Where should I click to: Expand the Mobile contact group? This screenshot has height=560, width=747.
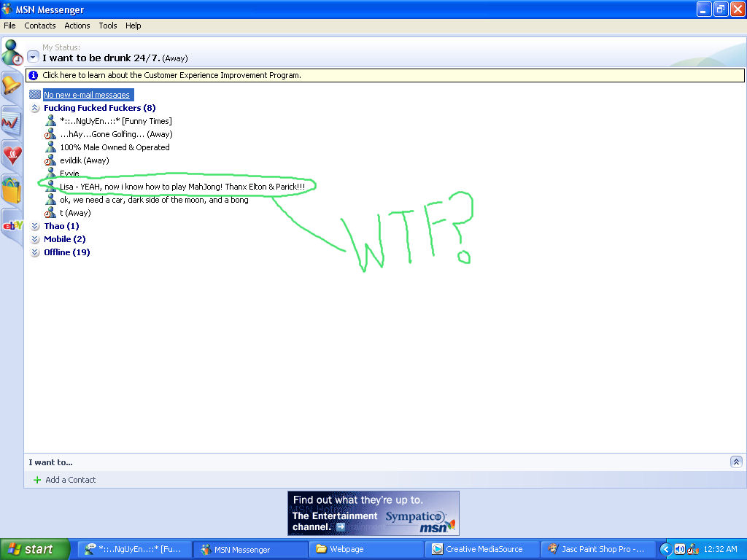click(35, 239)
